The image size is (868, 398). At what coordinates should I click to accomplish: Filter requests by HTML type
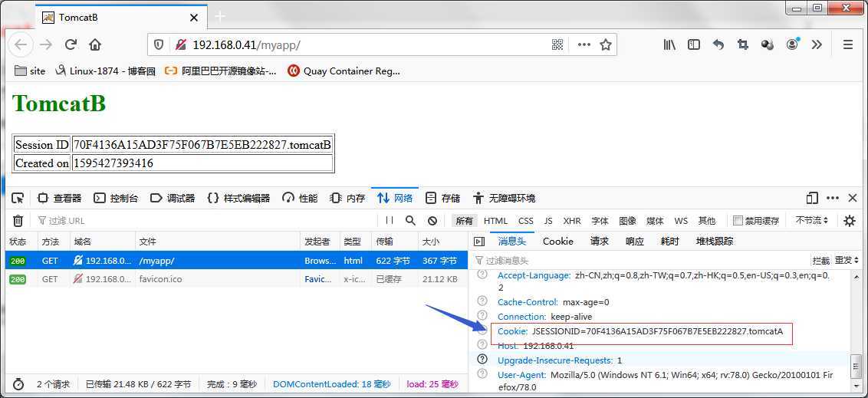[495, 220]
